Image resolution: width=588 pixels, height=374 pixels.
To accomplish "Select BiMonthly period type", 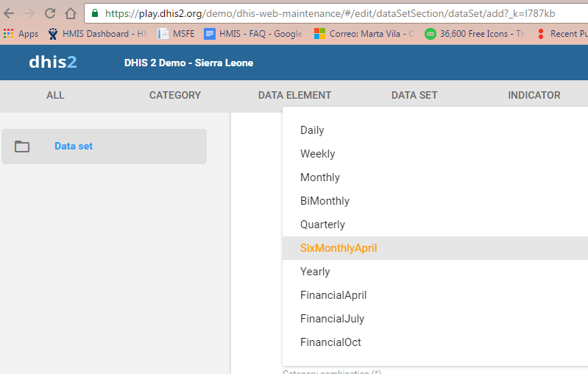I will point(435,201).
